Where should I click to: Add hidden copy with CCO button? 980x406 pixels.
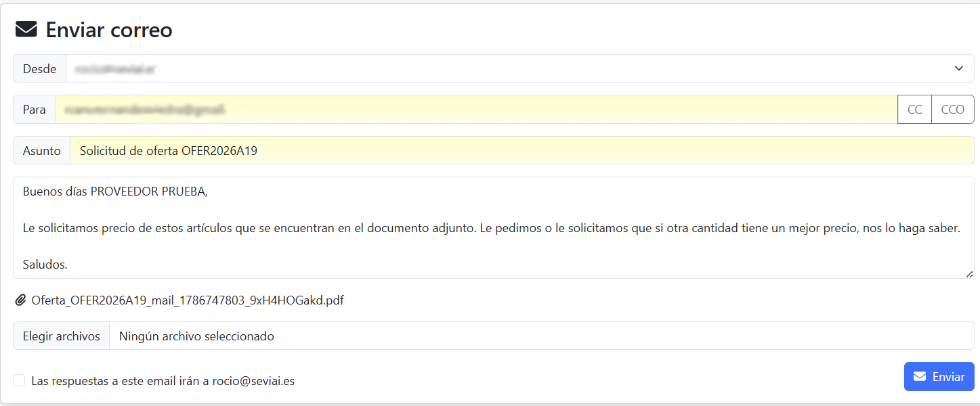point(953,110)
